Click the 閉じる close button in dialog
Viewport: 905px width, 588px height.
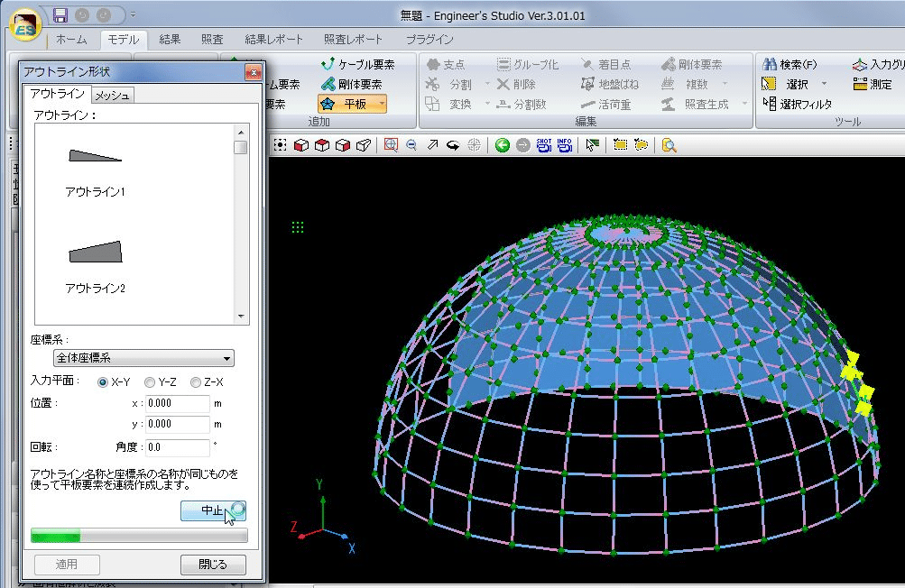(x=213, y=565)
